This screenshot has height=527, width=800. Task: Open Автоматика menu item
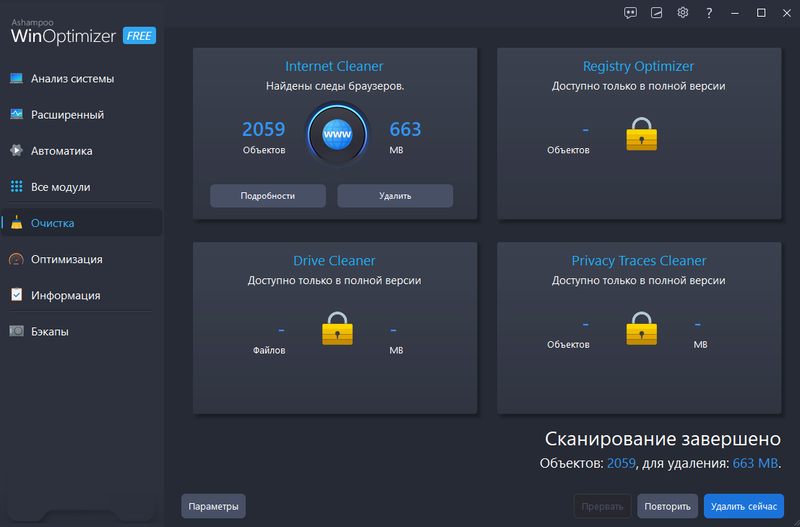pos(82,151)
